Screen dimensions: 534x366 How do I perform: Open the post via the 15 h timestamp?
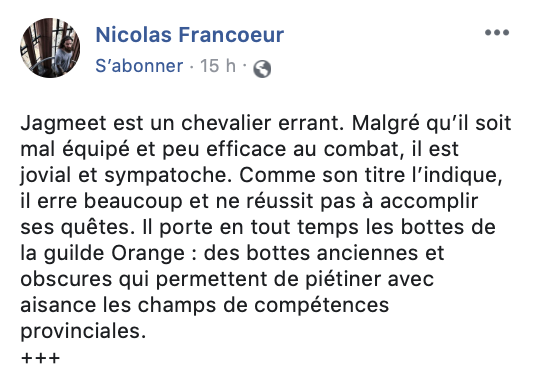[218, 66]
